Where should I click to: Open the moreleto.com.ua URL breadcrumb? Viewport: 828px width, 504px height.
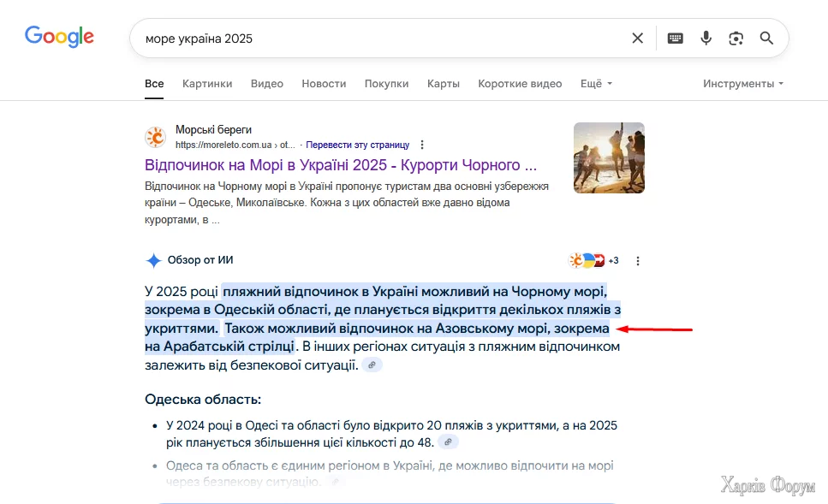tap(235, 145)
